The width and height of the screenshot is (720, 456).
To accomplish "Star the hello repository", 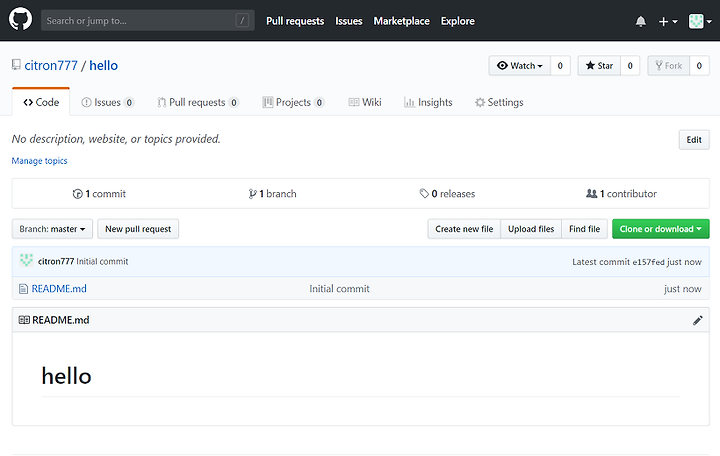I will pos(599,66).
